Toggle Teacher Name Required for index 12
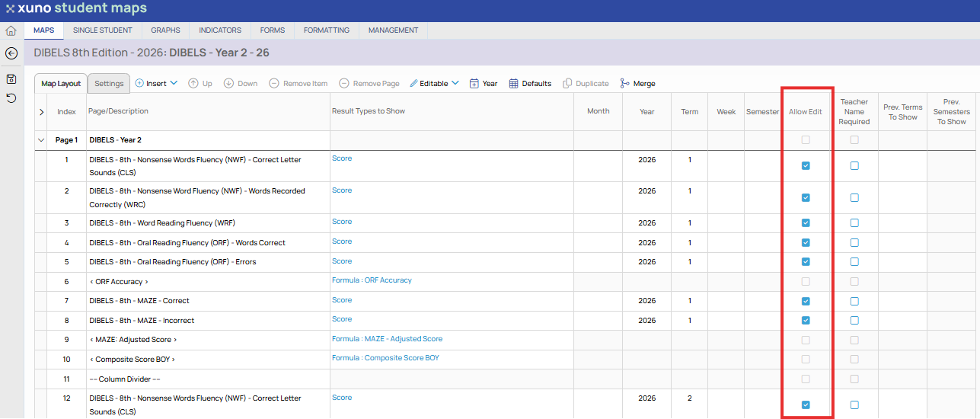This screenshot has width=980, height=419. click(x=854, y=405)
